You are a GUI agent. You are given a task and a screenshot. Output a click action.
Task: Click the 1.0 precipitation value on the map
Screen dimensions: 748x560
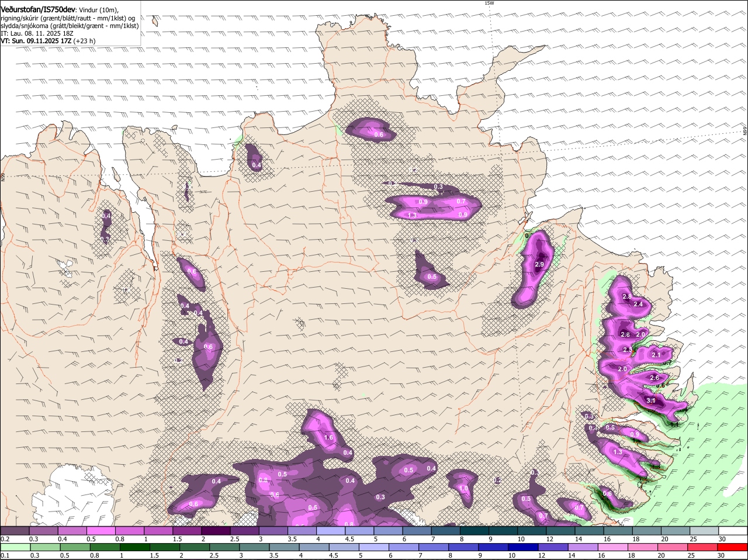463,488
